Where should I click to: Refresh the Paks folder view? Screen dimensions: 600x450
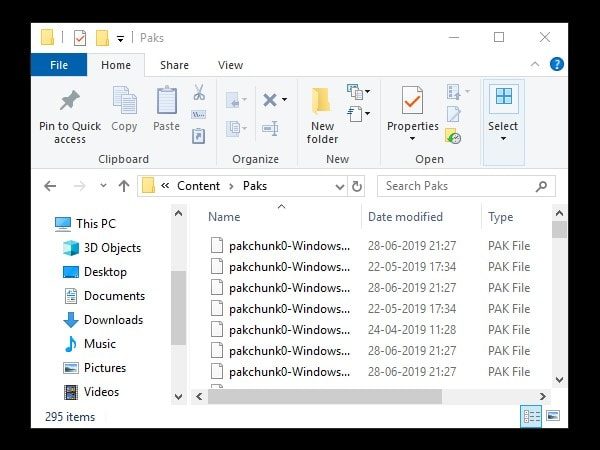[x=357, y=186]
